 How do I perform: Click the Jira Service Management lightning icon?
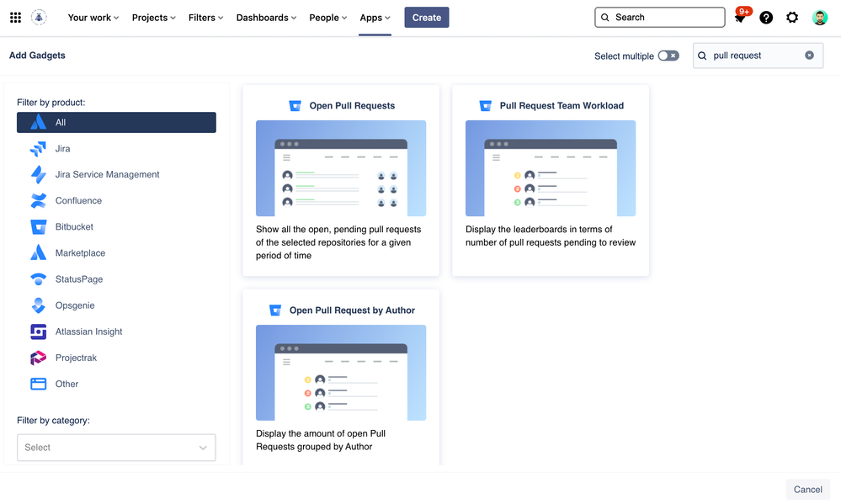click(x=38, y=175)
